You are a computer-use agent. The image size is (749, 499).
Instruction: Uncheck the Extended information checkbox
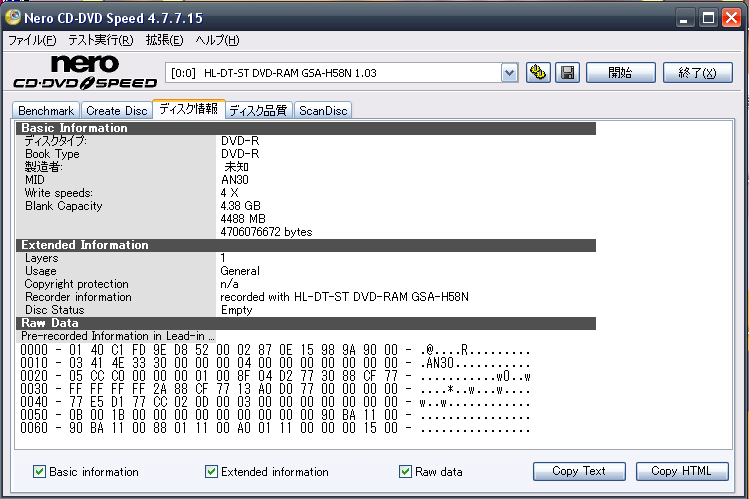click(x=211, y=472)
